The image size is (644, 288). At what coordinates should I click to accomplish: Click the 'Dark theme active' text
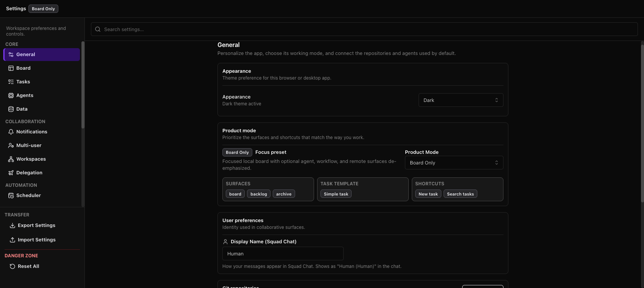tap(242, 104)
